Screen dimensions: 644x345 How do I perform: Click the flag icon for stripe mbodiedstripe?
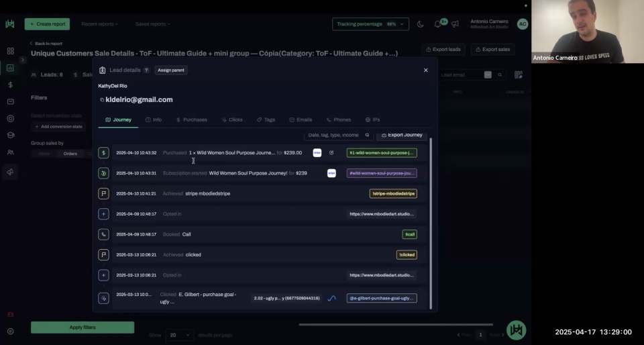coord(103,193)
